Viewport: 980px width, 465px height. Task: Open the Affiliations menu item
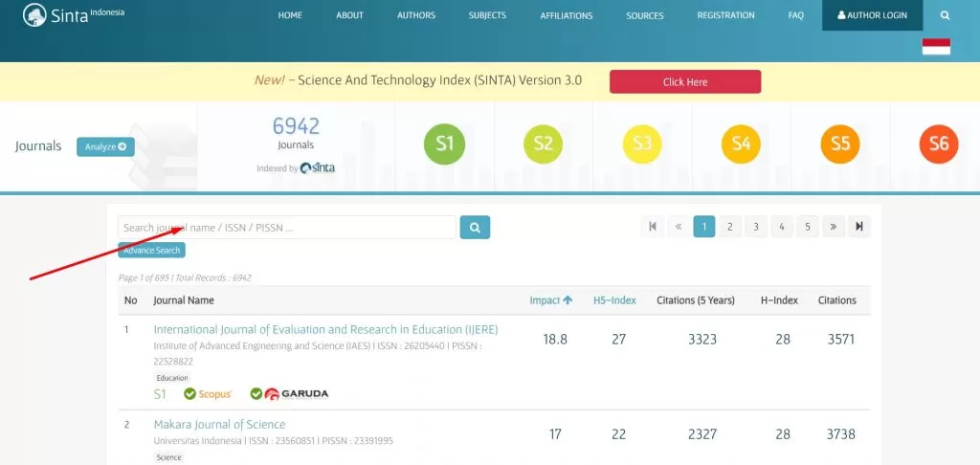pyautogui.click(x=566, y=15)
